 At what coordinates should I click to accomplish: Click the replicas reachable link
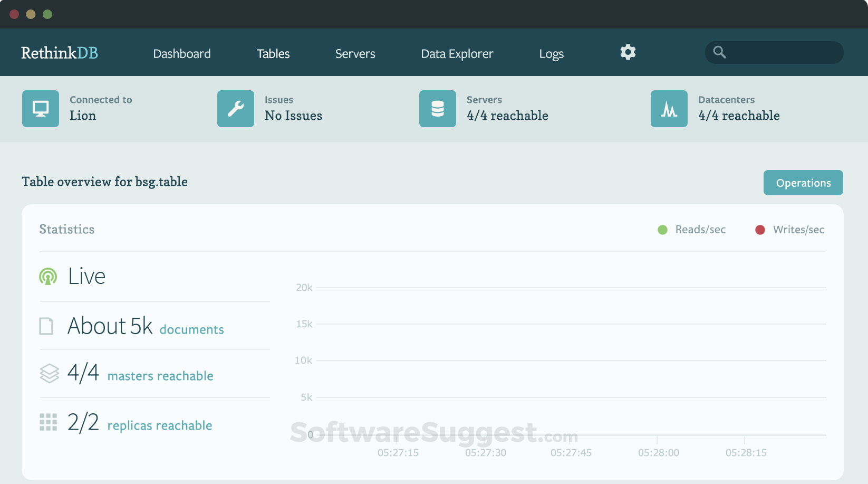tap(159, 425)
